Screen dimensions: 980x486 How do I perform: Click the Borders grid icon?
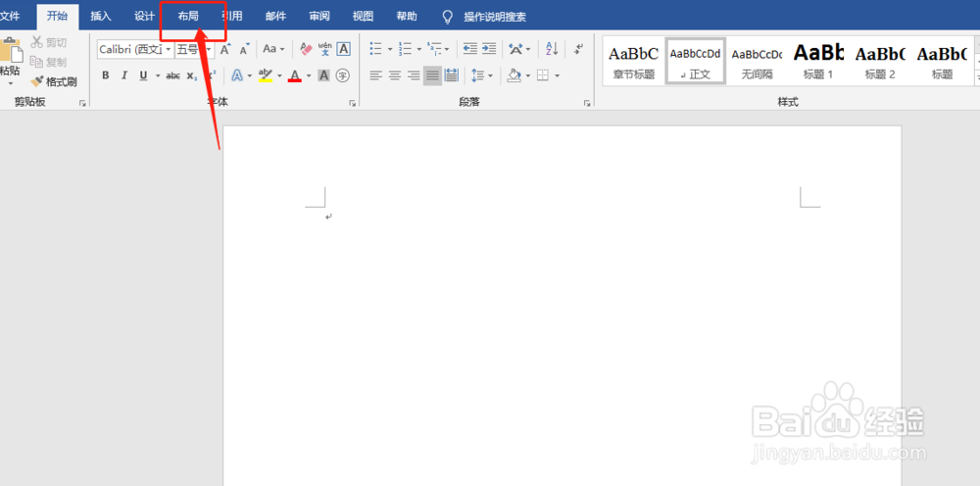543,75
